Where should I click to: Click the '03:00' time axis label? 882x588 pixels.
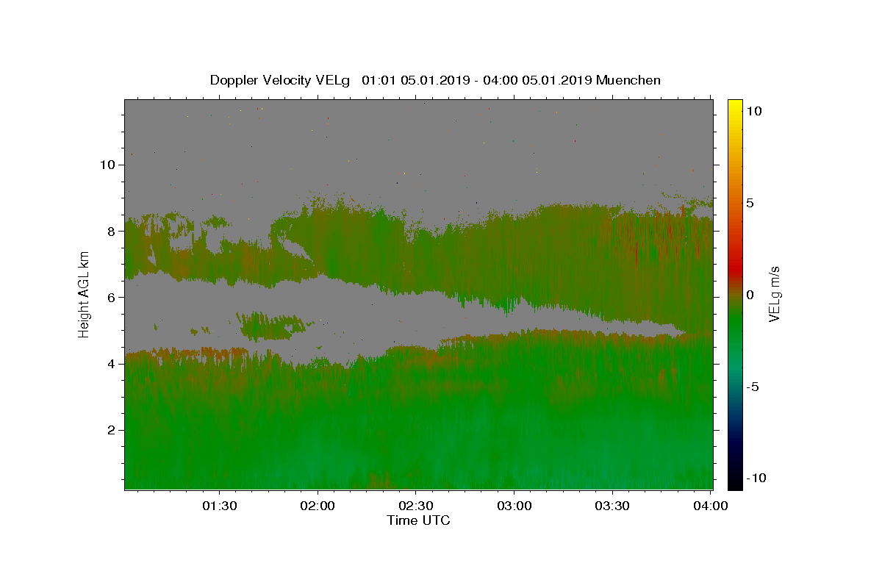click(514, 506)
